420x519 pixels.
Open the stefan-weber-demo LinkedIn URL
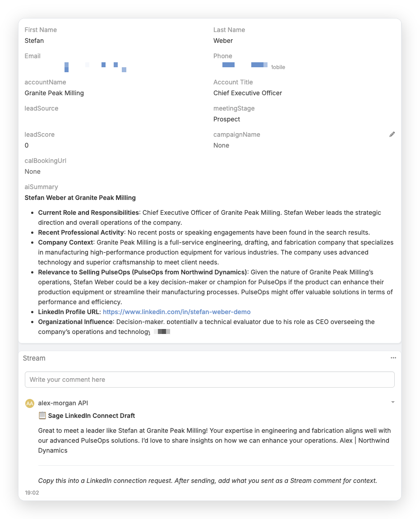point(177,312)
